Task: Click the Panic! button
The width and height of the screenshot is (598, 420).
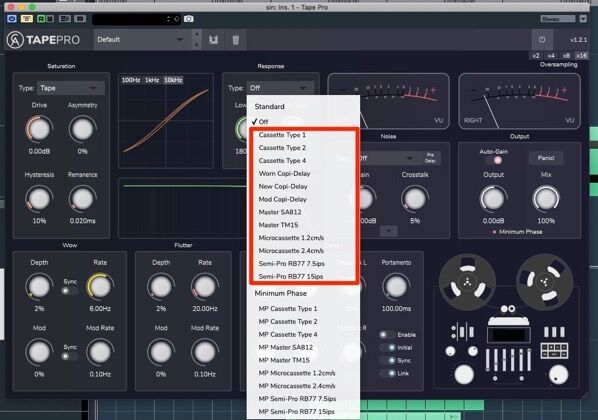Action: pyautogui.click(x=546, y=158)
